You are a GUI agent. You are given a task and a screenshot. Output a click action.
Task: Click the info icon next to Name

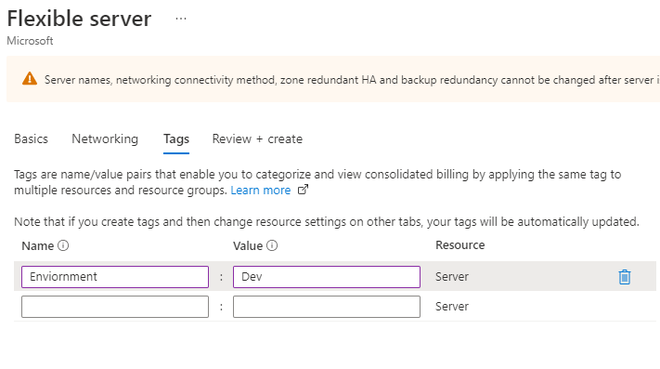pos(63,245)
